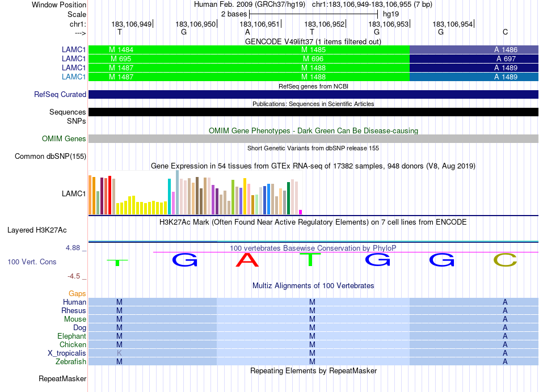Click the K codon in X_tropicalis row
The width and height of the screenshot is (539, 392).
pyautogui.click(x=119, y=353)
